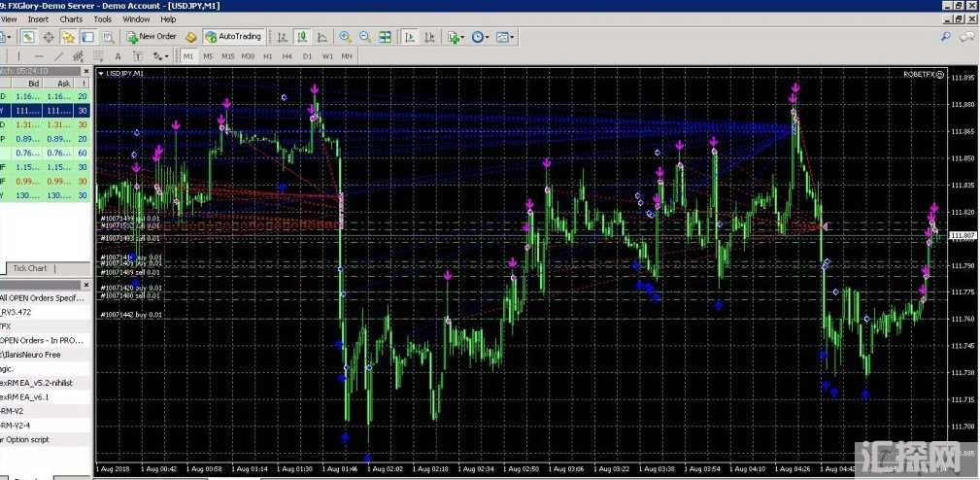Viewport: 980px width, 480px height.
Task: Select exRM EA_v6.1 in Navigator
Action: 24,396
